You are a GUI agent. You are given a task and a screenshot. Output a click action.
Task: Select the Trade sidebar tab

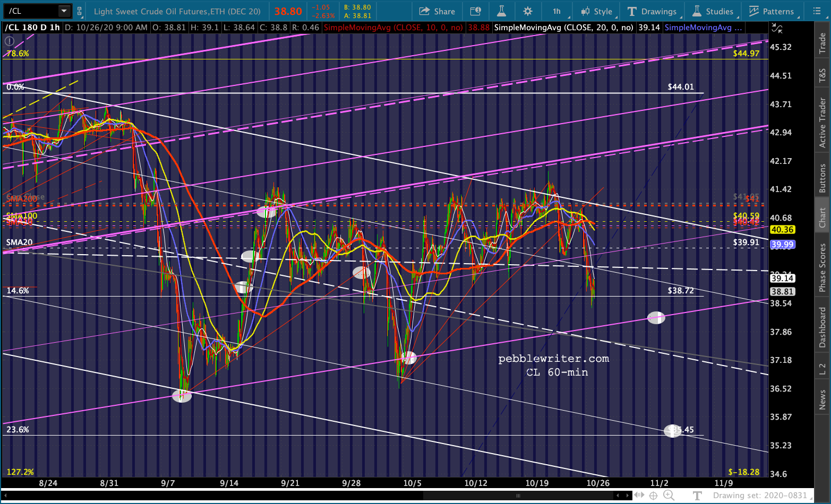click(823, 42)
